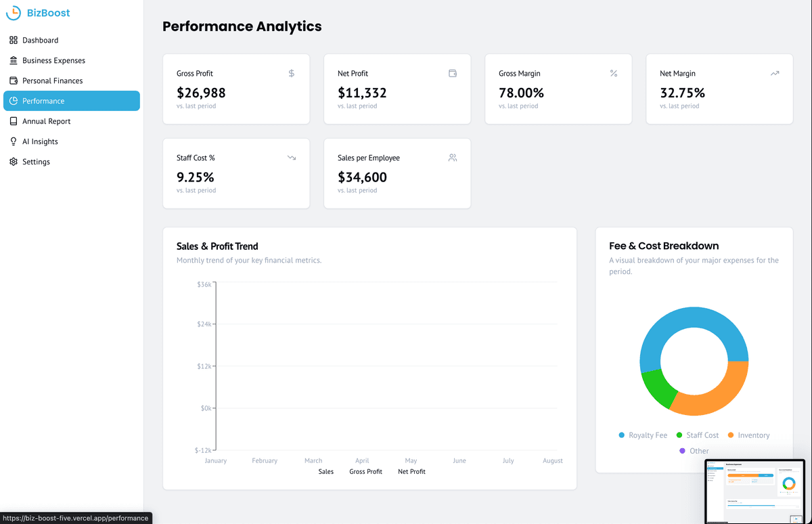Click the downward trend icon on the Staff Cost card
The height and width of the screenshot is (524, 812).
point(291,157)
